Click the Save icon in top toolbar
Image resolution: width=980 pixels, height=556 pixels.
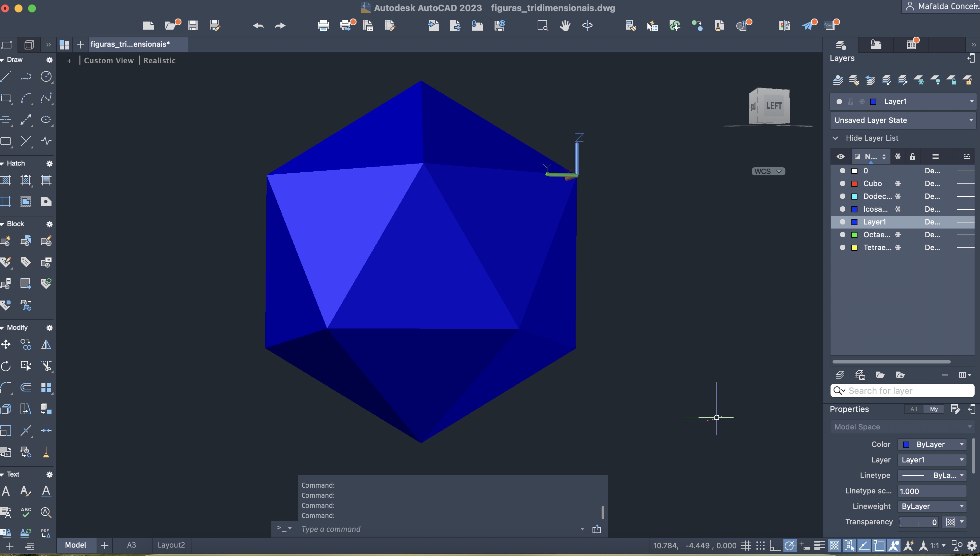pyautogui.click(x=193, y=26)
